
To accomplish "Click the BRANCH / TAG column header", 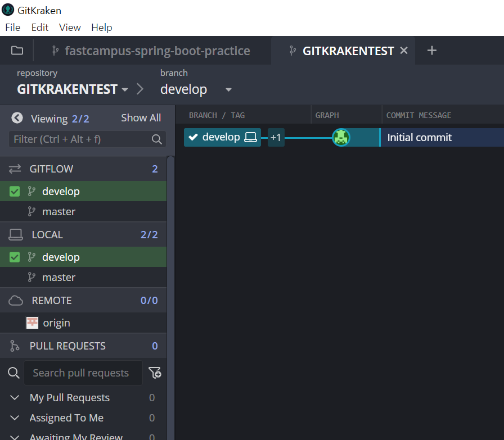I will click(x=217, y=115).
